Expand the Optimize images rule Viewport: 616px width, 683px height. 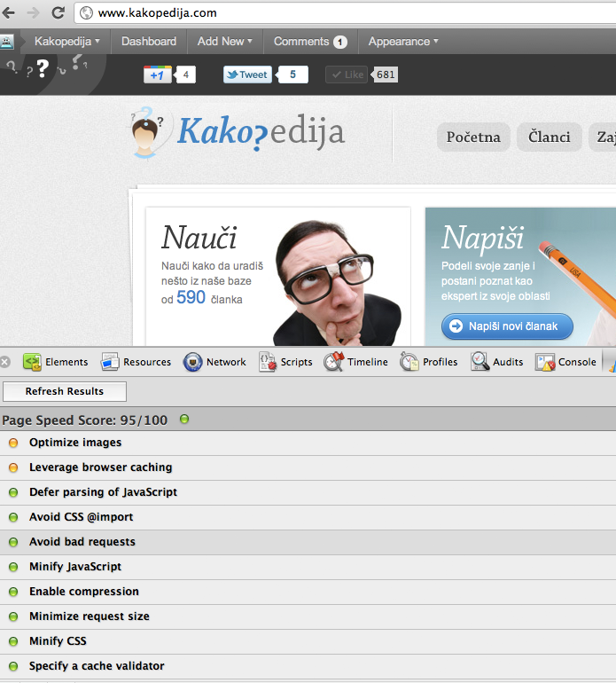click(x=308, y=443)
